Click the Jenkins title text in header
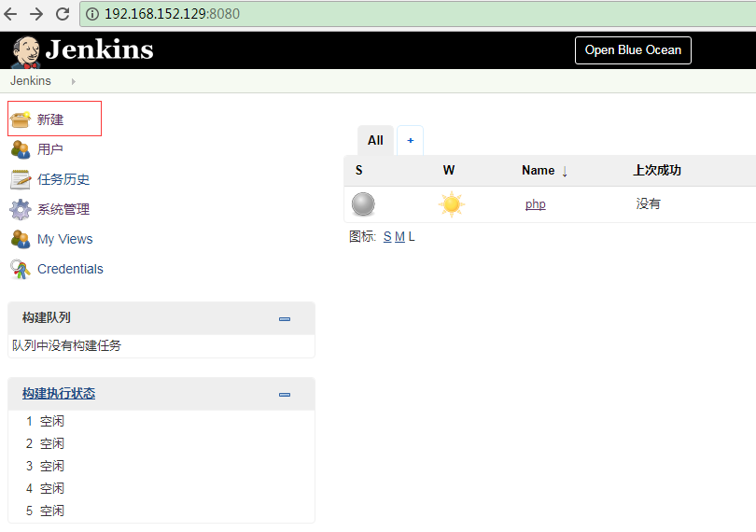Image resolution: width=756 pixels, height=532 pixels. coord(99,49)
